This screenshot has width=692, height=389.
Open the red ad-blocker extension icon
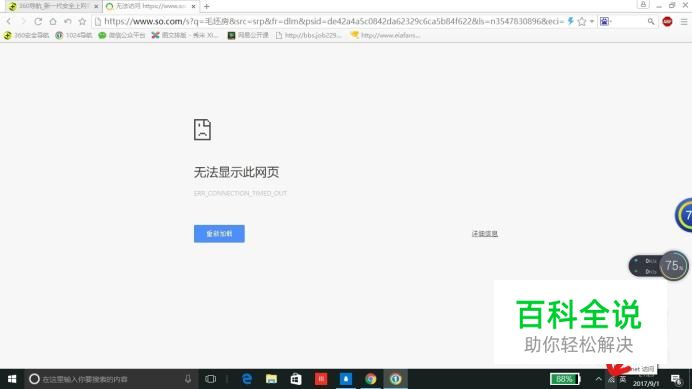(x=667, y=21)
